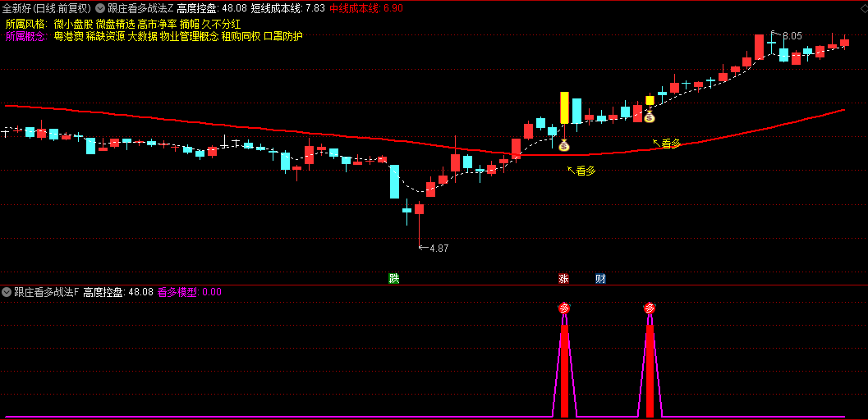Click the 微盘精选 style tag
The height and width of the screenshot is (420, 868).
pos(115,25)
